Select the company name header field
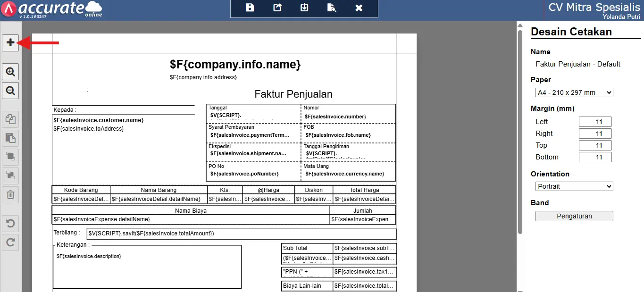This screenshot has width=644, height=292. [x=235, y=65]
